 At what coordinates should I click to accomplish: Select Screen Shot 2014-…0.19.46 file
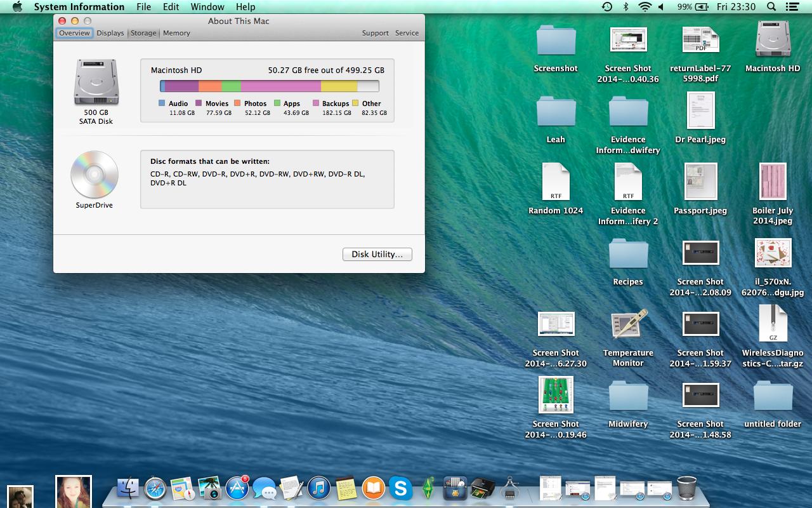(556, 394)
